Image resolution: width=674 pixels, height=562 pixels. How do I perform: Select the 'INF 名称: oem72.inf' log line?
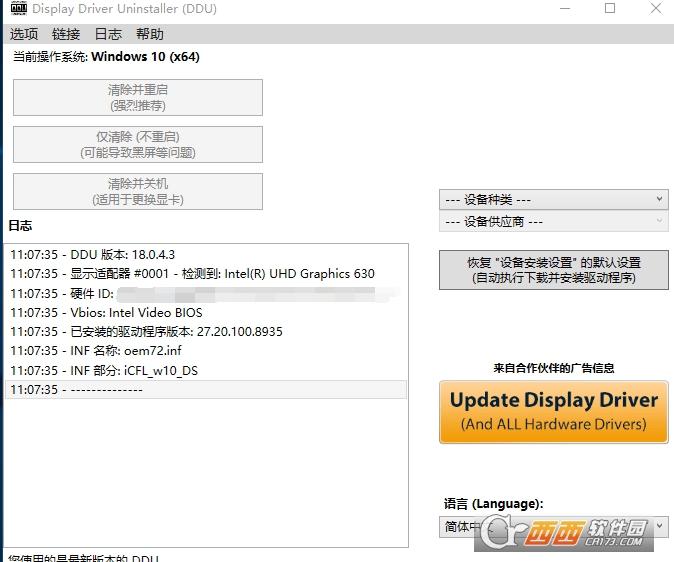(205, 351)
